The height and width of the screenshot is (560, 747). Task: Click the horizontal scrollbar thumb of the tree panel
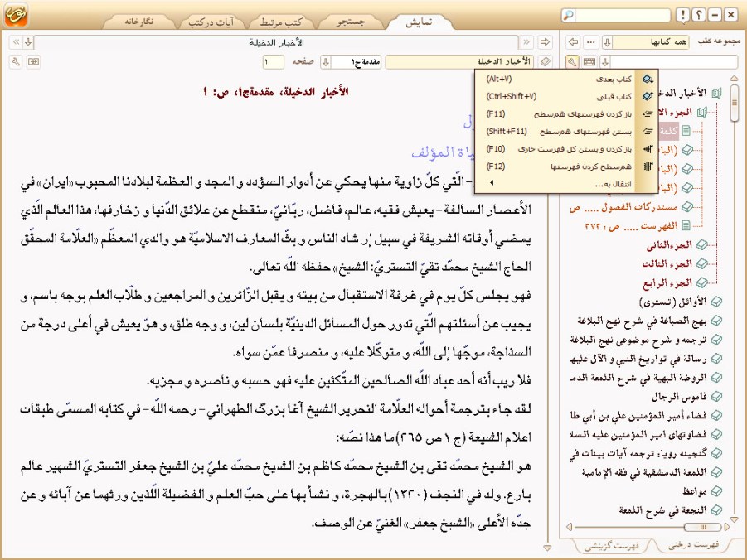(x=702, y=527)
